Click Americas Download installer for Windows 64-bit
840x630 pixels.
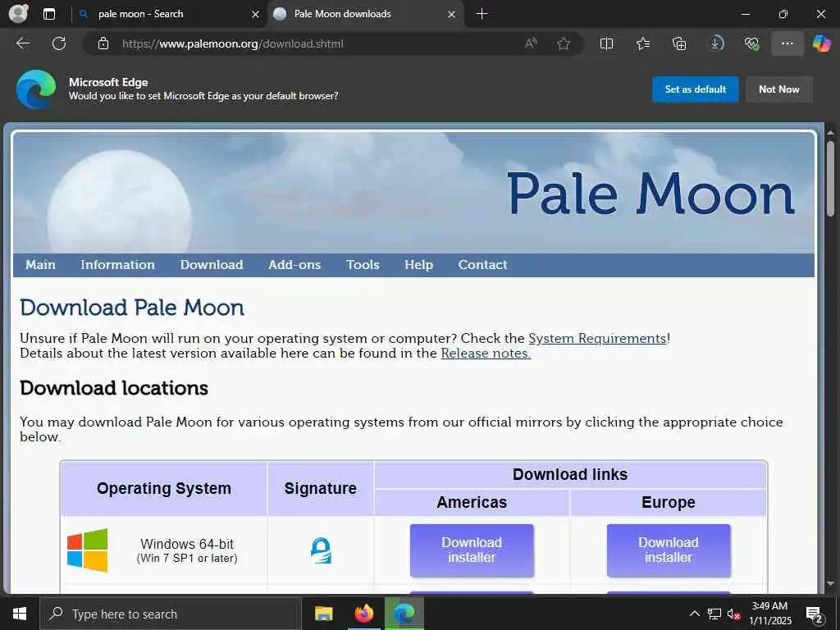click(x=472, y=550)
